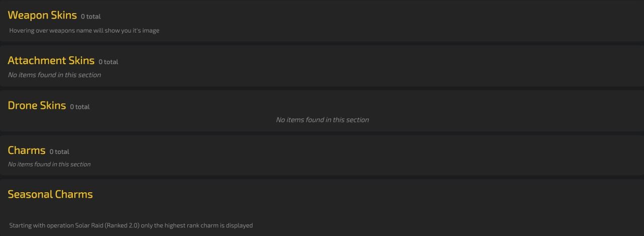This screenshot has width=644, height=236.
Task: Click the Drone Skins 0 total count
Action: 79,107
